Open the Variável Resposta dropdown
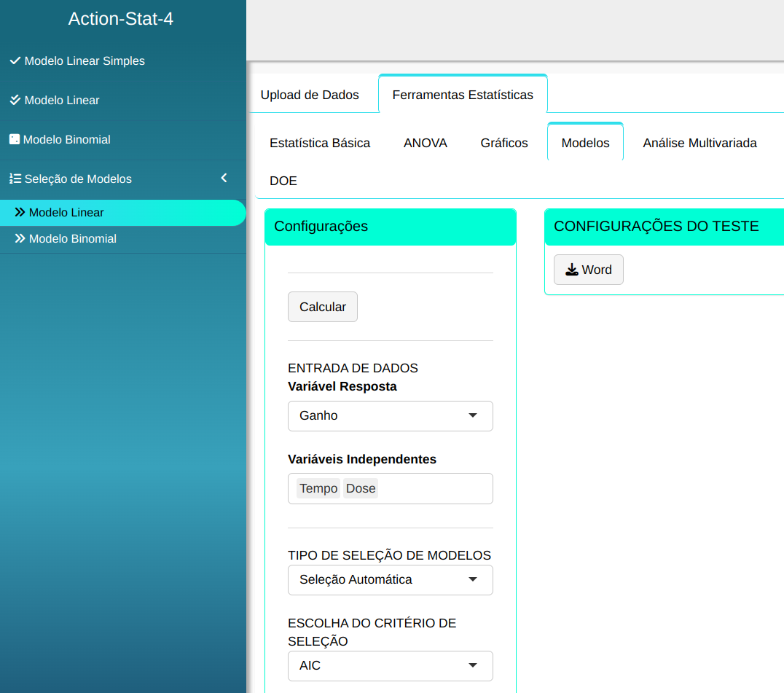The height and width of the screenshot is (693, 784). coord(390,415)
